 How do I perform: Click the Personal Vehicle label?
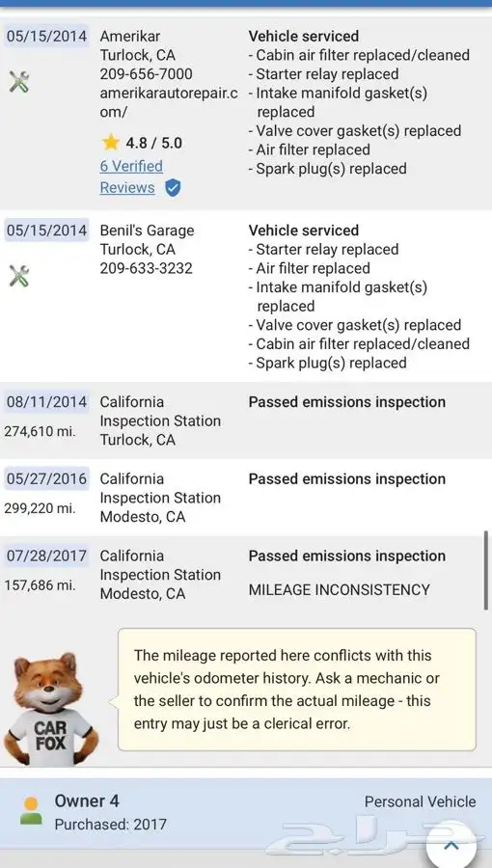pyautogui.click(x=420, y=801)
